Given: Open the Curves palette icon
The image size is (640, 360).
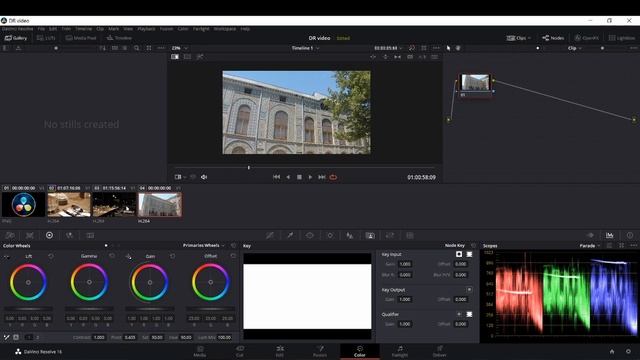Looking at the screenshot, I should point(270,236).
